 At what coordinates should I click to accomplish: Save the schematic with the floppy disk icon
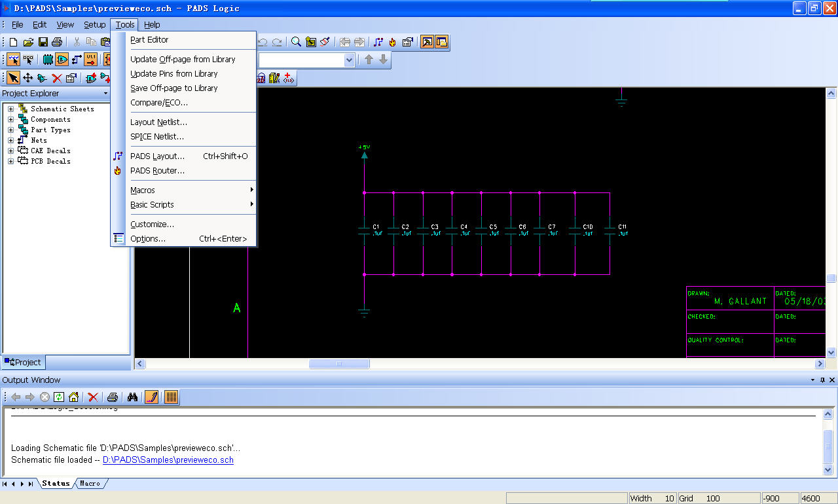point(43,42)
